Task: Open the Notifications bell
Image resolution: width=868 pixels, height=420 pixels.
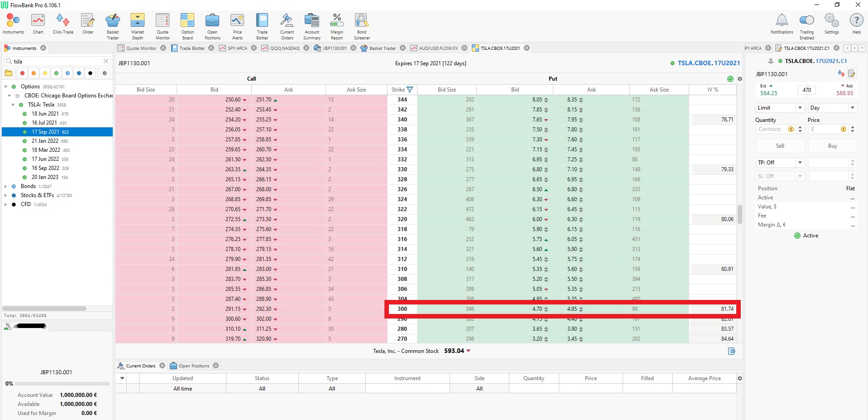Action: [782, 24]
